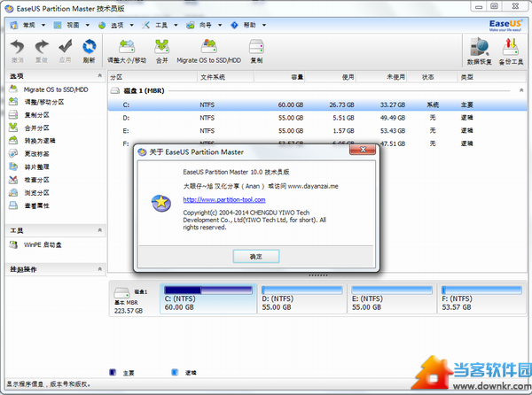This screenshot has width=532, height=395.
Task: Launch WinPE 启动盘 tool in sidebar
Action: pos(43,244)
